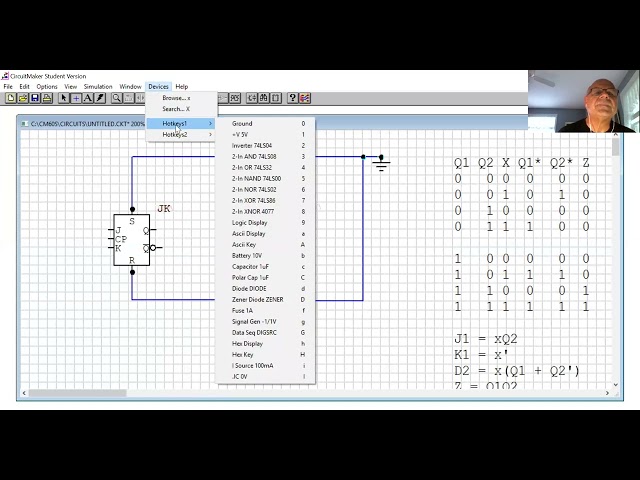
Task: Choose Ascii Key device
Action: [x=266, y=244]
